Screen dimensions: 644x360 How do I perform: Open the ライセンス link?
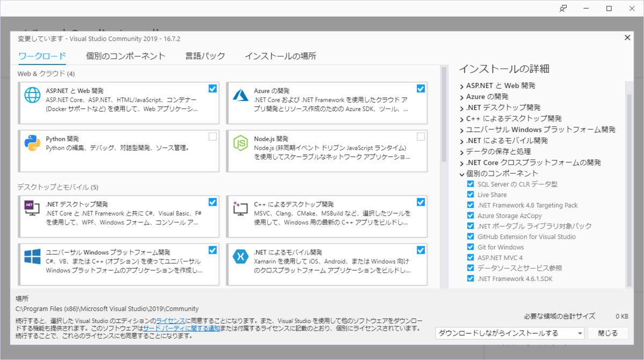coord(170,320)
